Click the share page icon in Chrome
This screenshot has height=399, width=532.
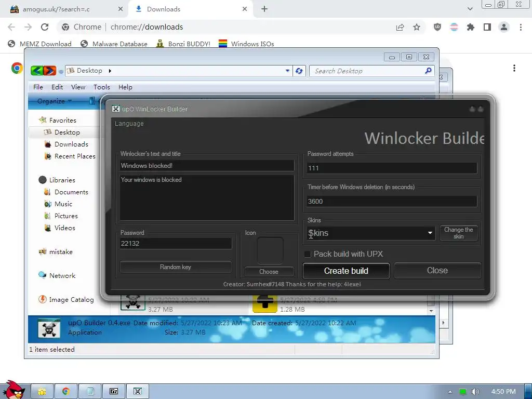[x=400, y=27]
